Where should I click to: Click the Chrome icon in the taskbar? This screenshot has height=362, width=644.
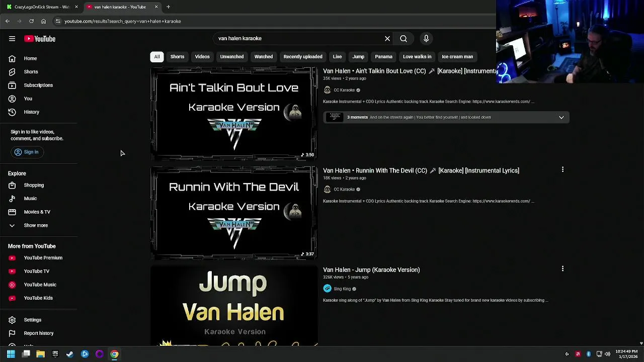114,354
